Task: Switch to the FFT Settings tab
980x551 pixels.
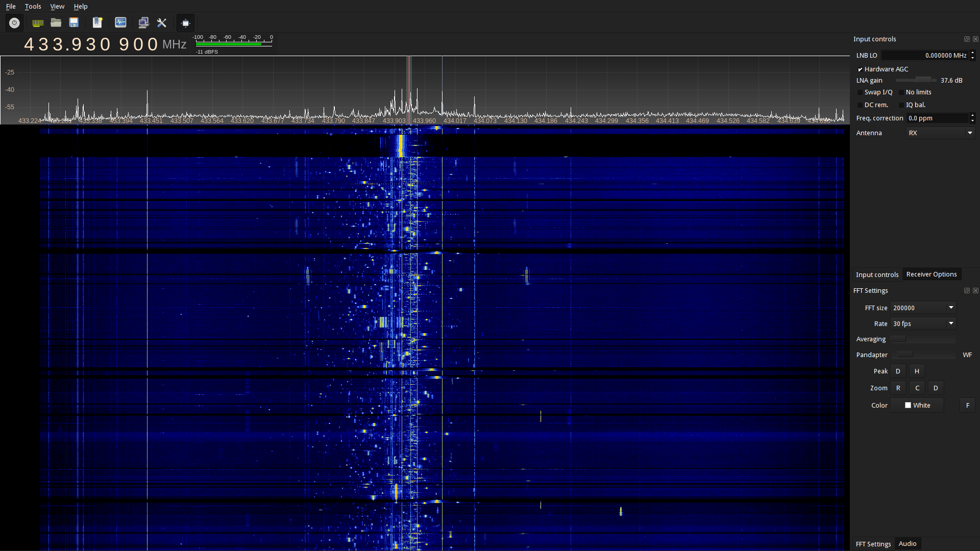Action: [873, 544]
